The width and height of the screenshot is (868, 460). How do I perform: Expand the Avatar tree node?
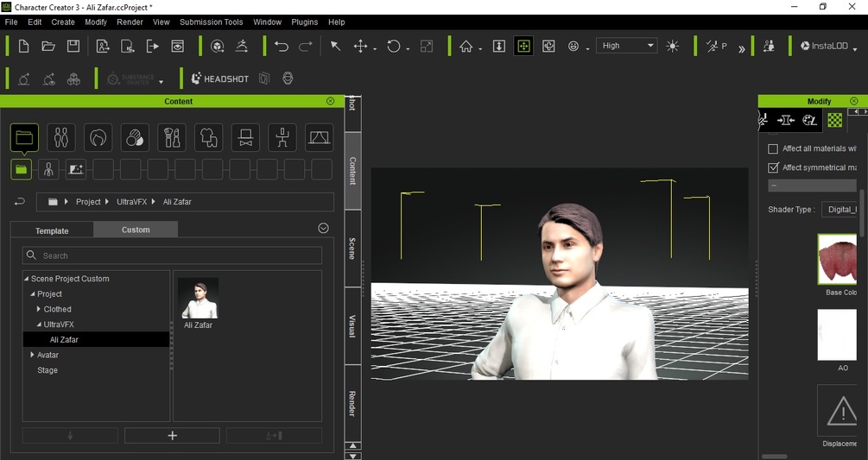[x=32, y=355]
